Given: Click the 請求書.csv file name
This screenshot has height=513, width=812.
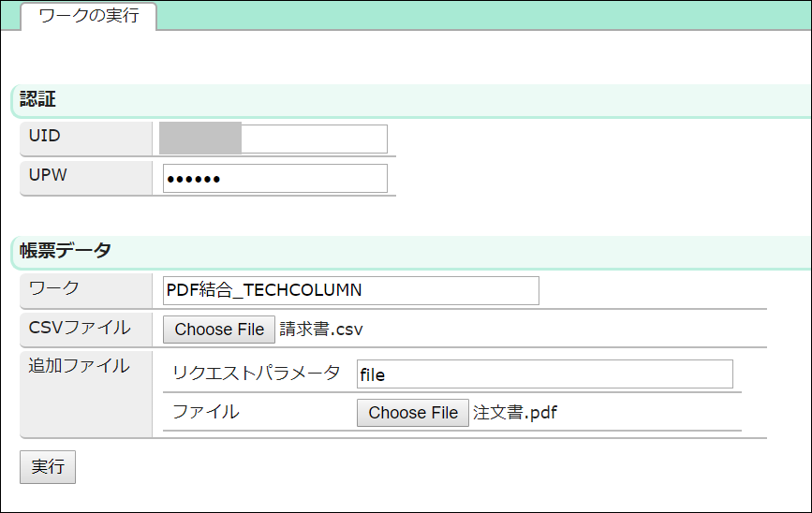Looking at the screenshot, I should [x=321, y=330].
